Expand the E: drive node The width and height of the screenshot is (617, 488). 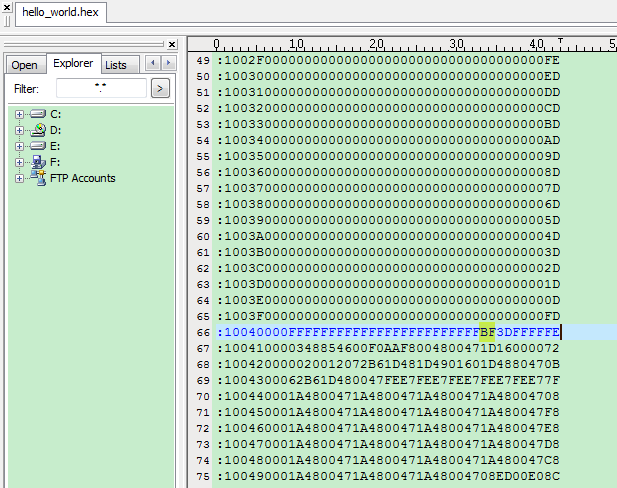[x=19, y=146]
